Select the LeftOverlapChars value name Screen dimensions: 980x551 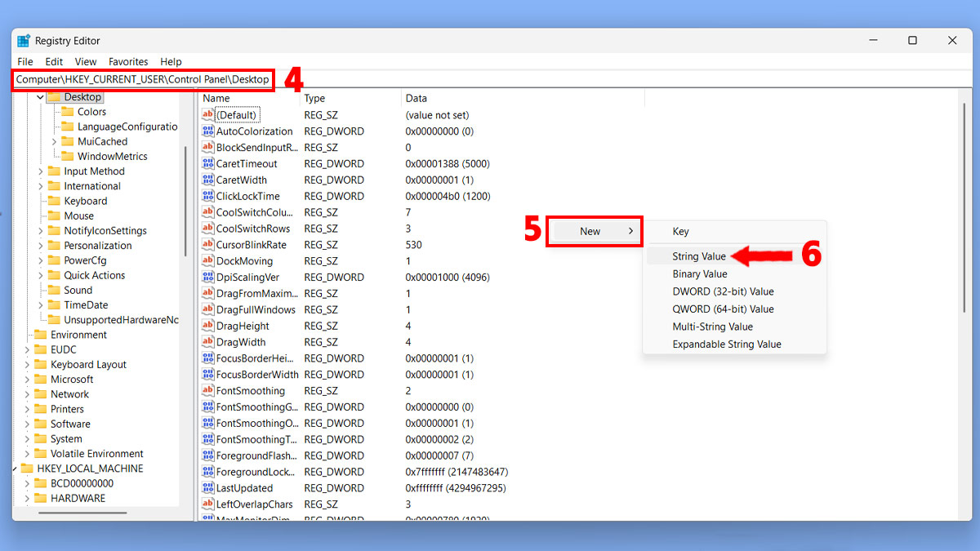(255, 504)
